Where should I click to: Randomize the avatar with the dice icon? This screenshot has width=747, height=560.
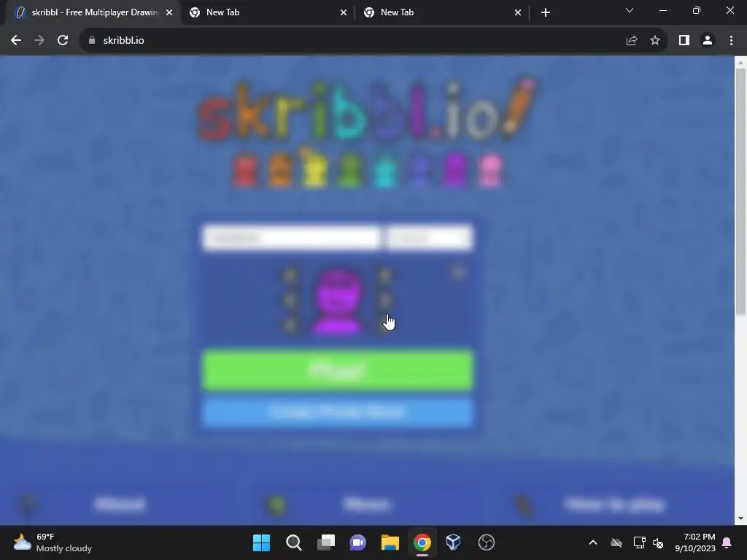[x=458, y=273]
